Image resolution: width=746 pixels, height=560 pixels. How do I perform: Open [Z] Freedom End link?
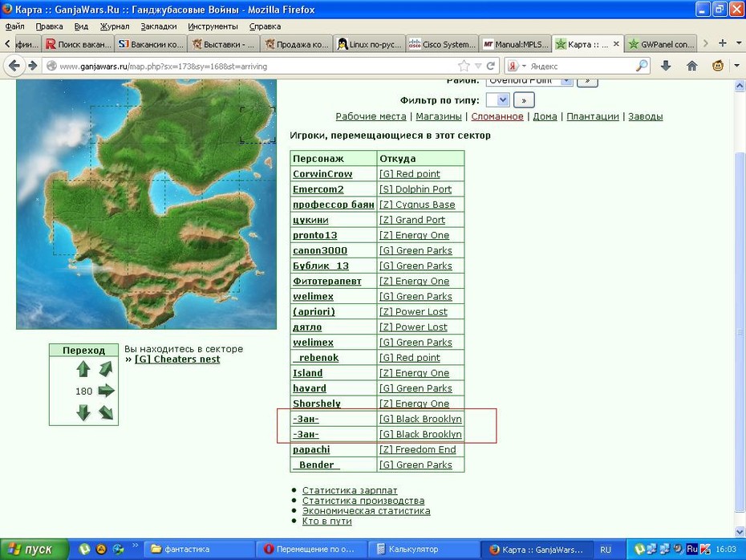click(x=417, y=449)
